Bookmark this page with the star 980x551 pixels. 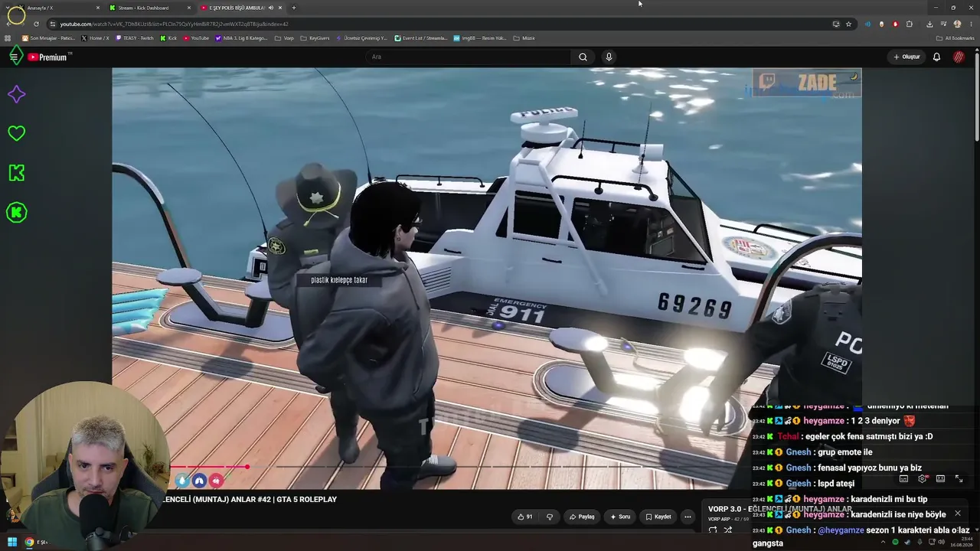point(848,24)
